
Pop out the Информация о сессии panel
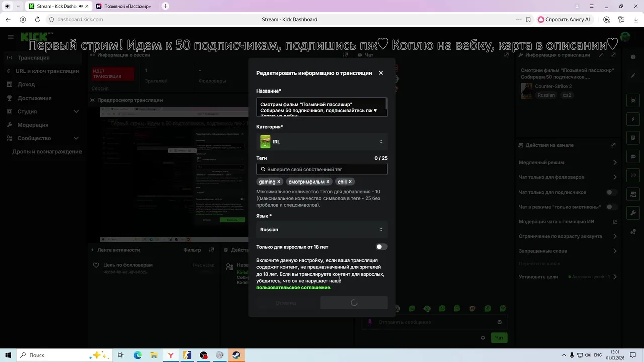345,55
